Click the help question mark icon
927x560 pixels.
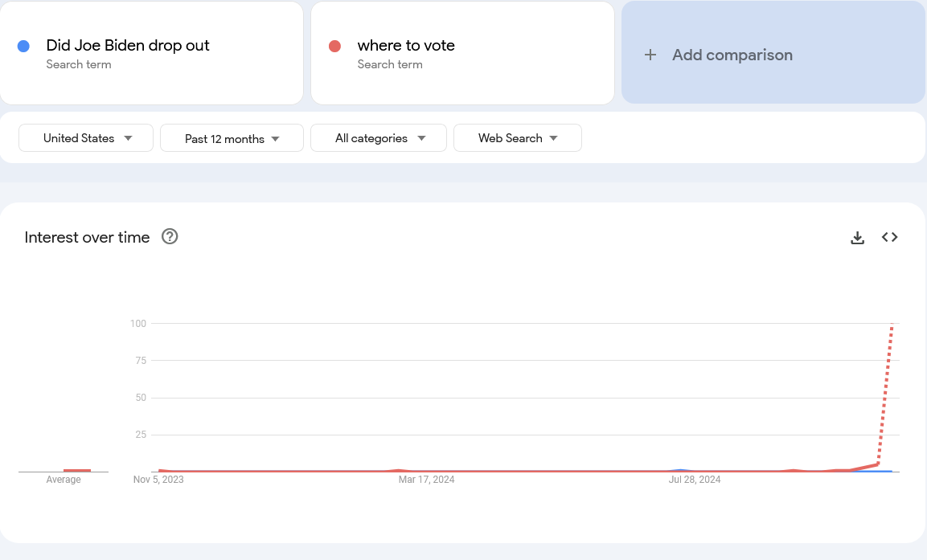170,237
